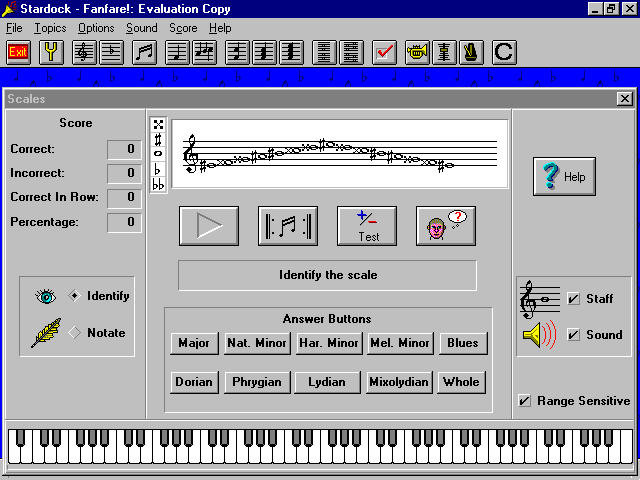The image size is (640, 480).
Task: Click the face with question mark button
Action: coord(446,226)
